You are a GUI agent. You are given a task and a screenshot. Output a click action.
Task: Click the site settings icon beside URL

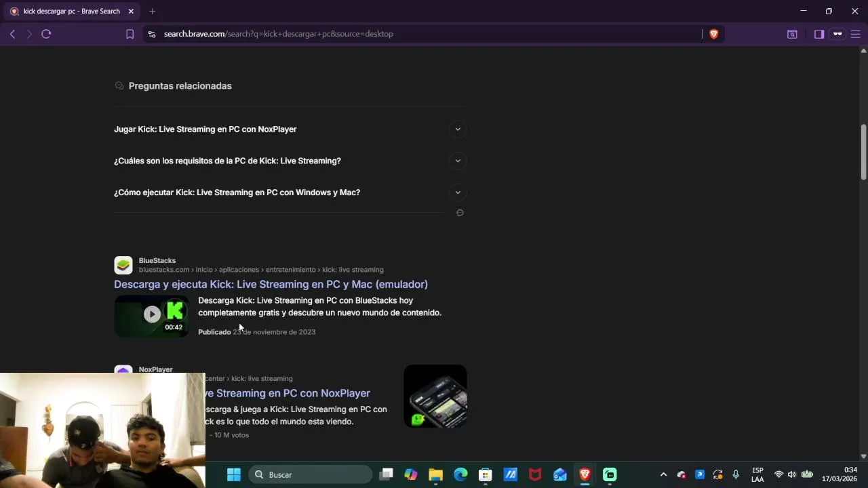pos(151,34)
